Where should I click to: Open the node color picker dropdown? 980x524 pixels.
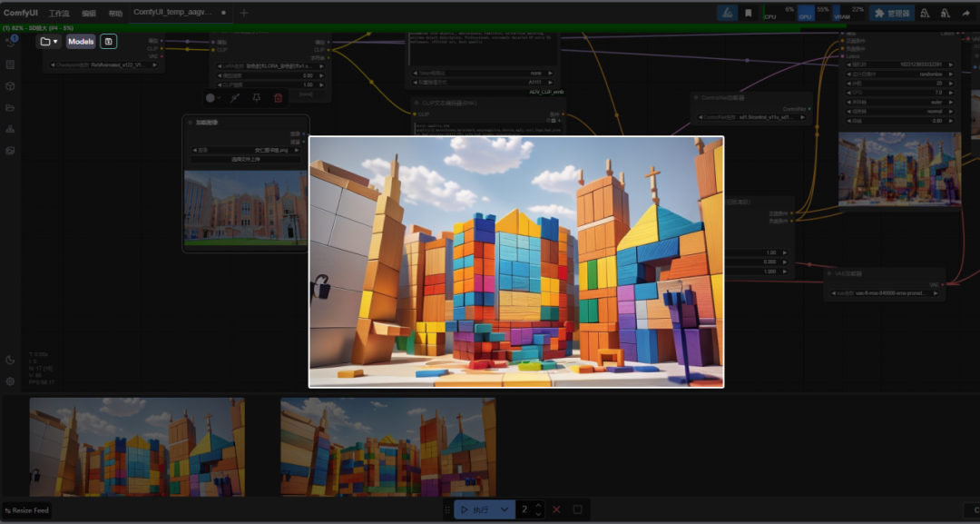[x=212, y=98]
